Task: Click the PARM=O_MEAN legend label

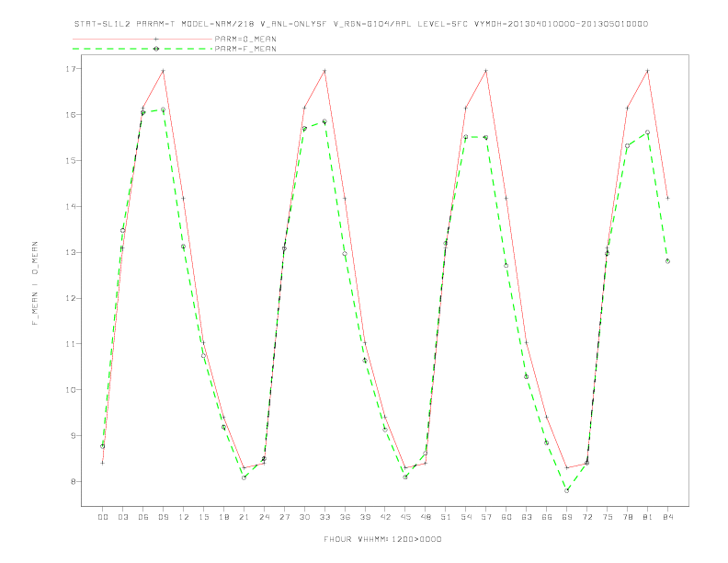Action: tap(245, 39)
